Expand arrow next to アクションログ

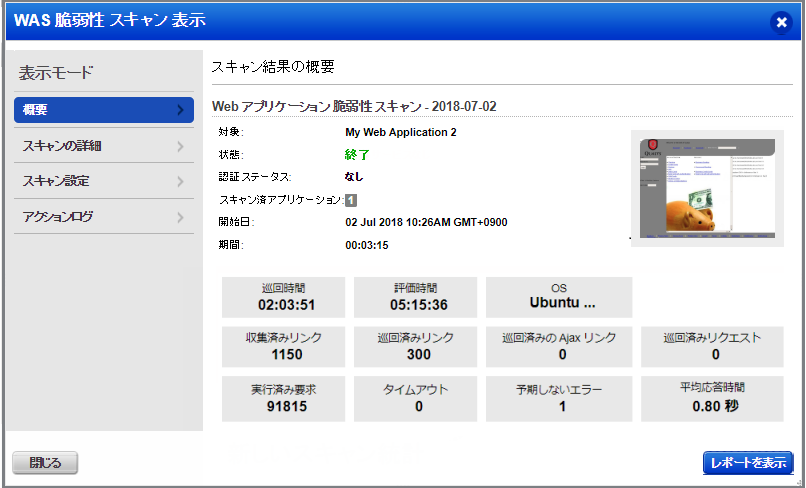pos(180,216)
